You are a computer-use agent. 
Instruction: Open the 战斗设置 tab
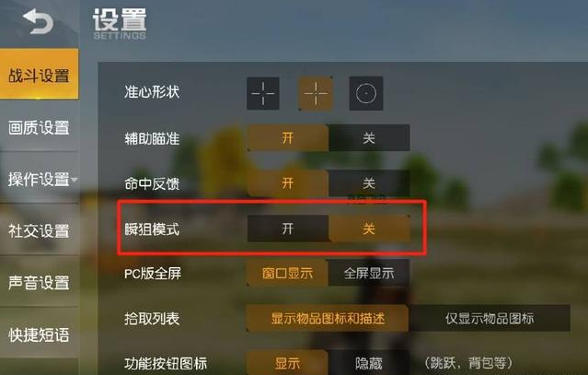point(39,74)
